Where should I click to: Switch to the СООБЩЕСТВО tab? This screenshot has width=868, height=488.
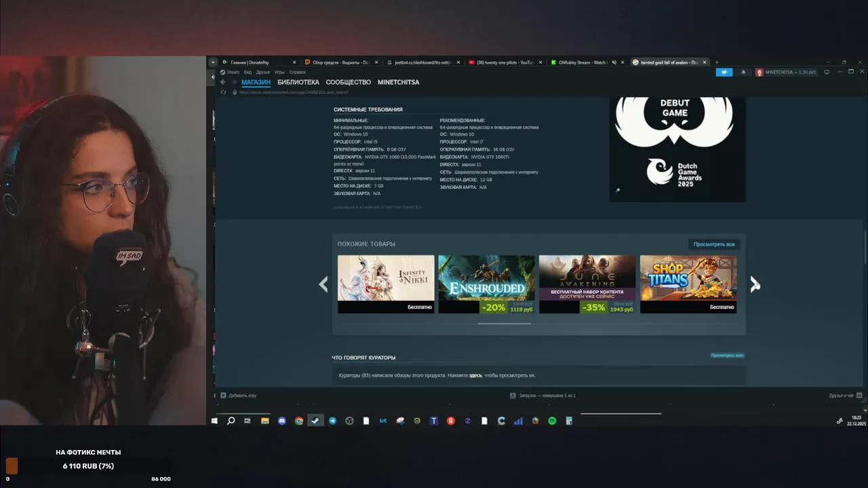(349, 82)
